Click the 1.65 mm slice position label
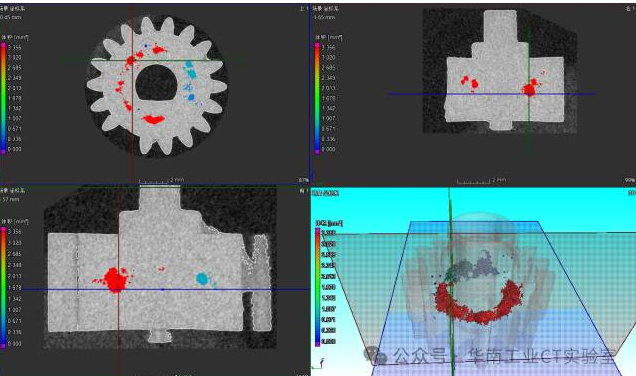The height and width of the screenshot is (376, 636). 325,17
